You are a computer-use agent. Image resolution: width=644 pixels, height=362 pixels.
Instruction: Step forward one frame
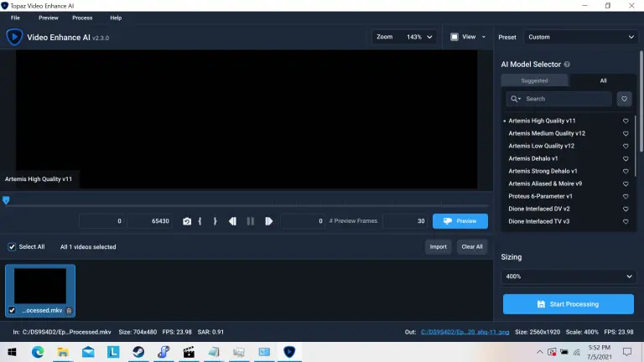coord(268,221)
